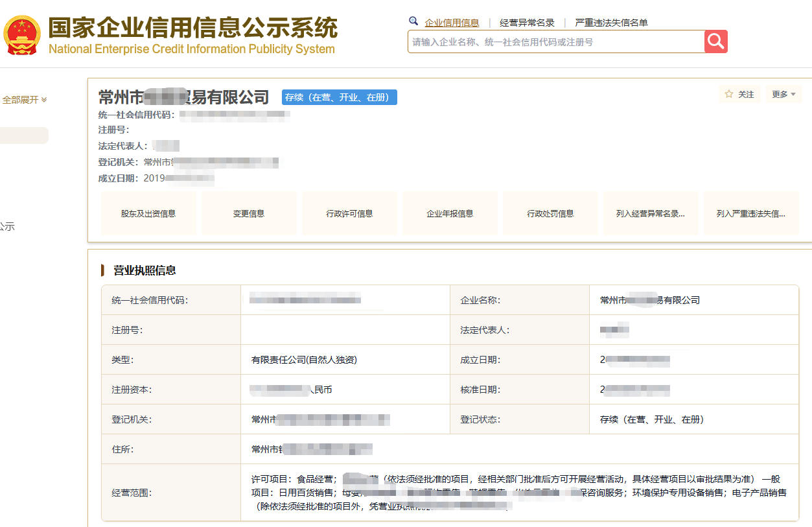812x527 pixels.
Task: Open 股东及出资信息 section
Action: (148, 213)
